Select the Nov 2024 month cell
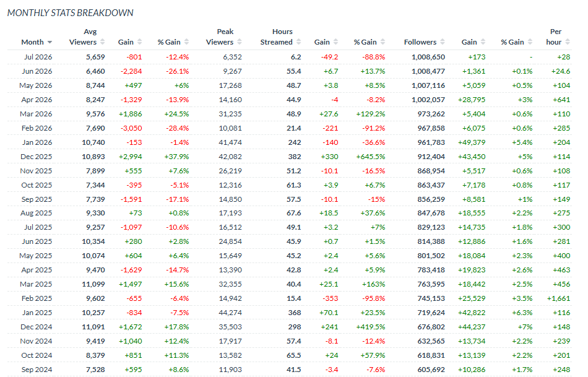 pyautogui.click(x=36, y=341)
